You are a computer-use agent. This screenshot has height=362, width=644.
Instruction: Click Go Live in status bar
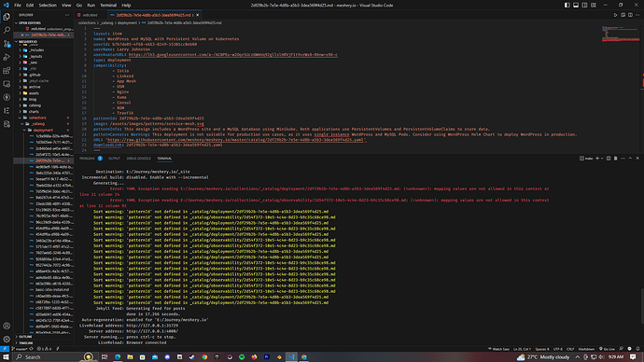click(607, 349)
